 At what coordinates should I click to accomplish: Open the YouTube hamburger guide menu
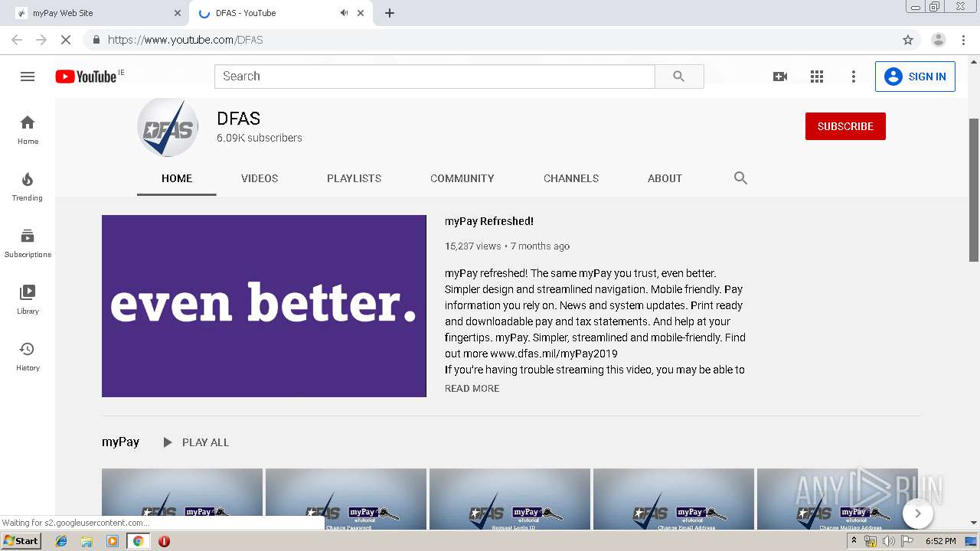pyautogui.click(x=28, y=77)
